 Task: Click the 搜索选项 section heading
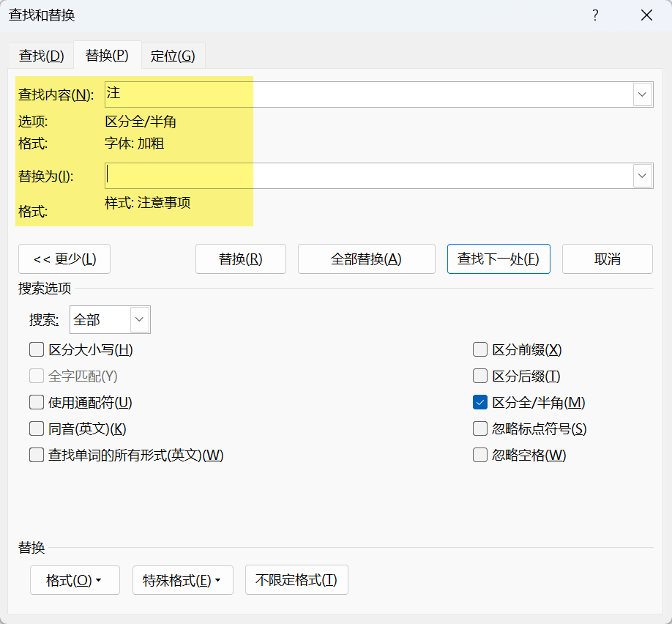click(x=45, y=289)
